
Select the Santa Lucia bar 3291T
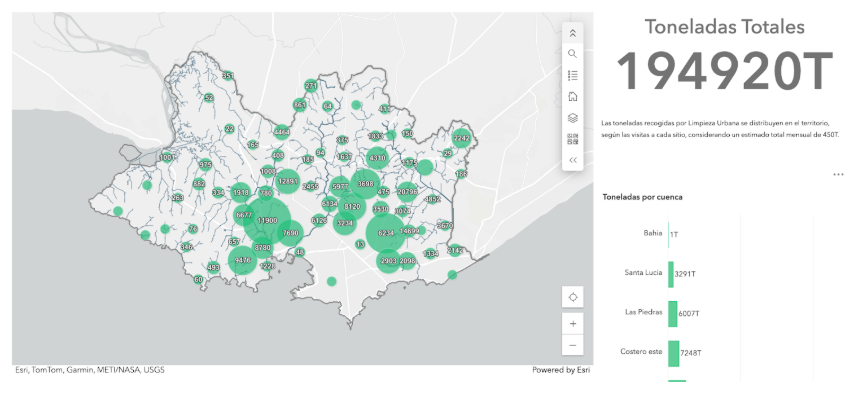pos(670,273)
